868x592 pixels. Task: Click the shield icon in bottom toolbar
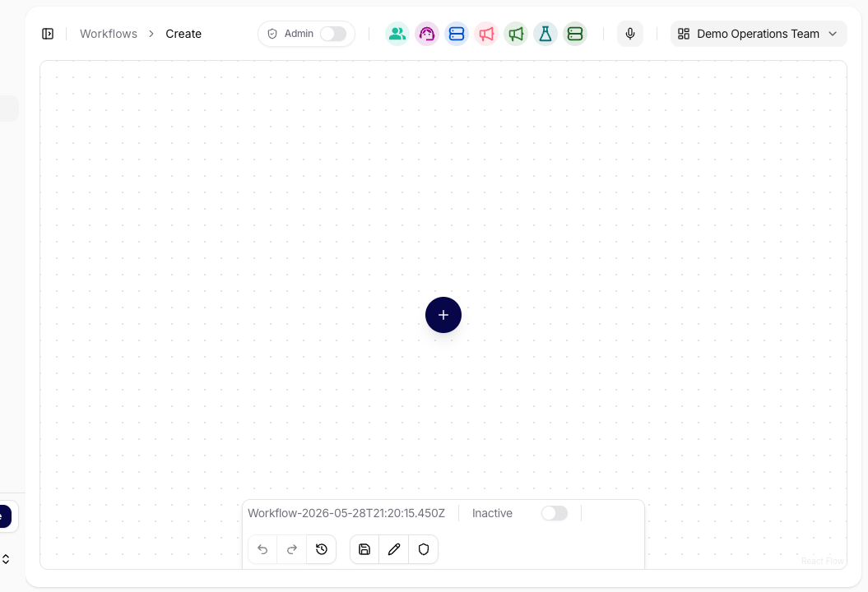pos(424,549)
